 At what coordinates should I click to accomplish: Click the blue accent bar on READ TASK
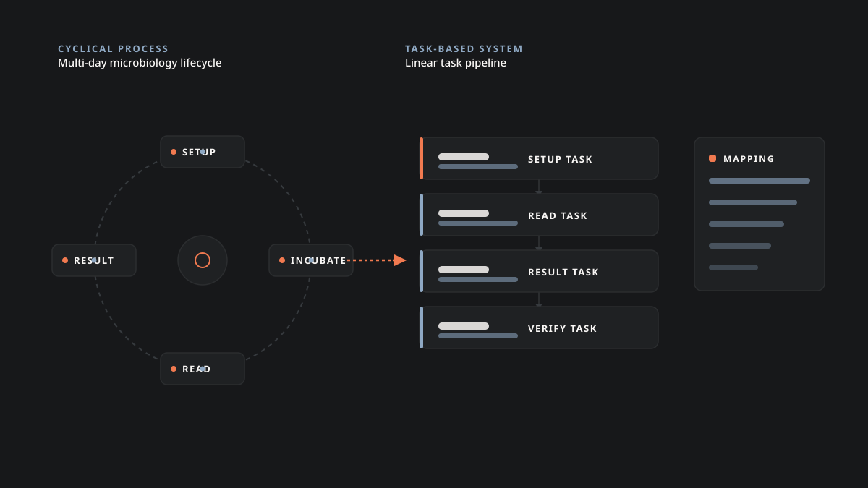pyautogui.click(x=421, y=215)
